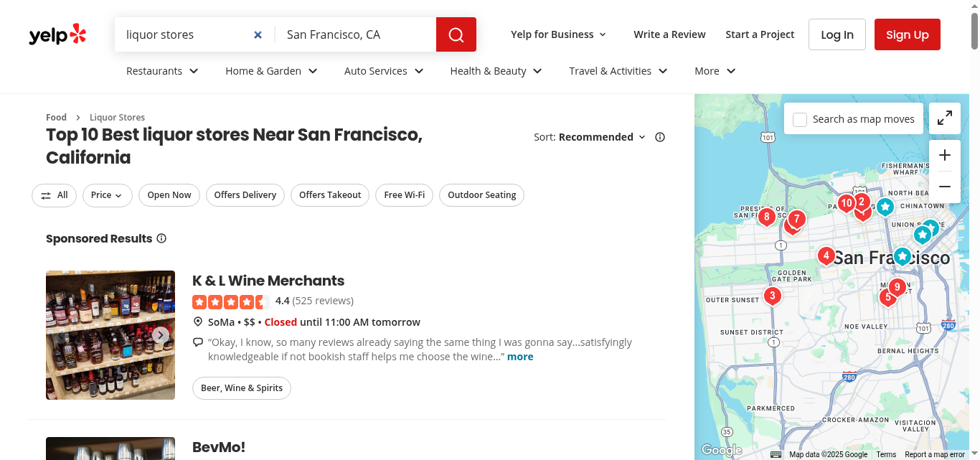Viewport: 980px width, 460px height.
Task: Expand the map to full screen
Action: pyautogui.click(x=945, y=118)
